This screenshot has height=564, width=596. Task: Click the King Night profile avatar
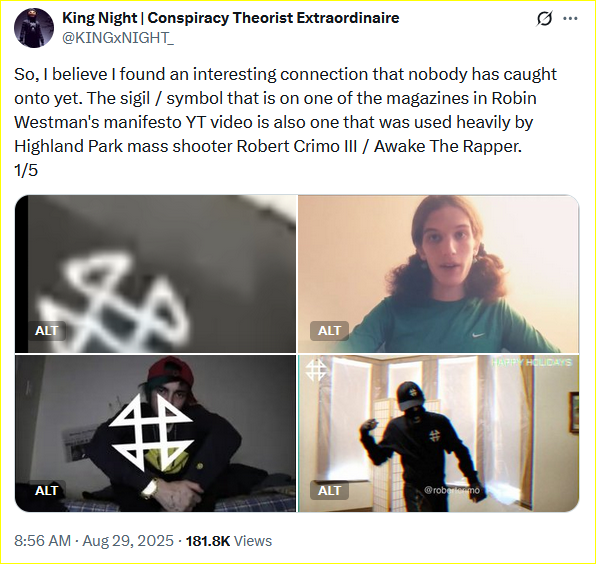pos(34,28)
